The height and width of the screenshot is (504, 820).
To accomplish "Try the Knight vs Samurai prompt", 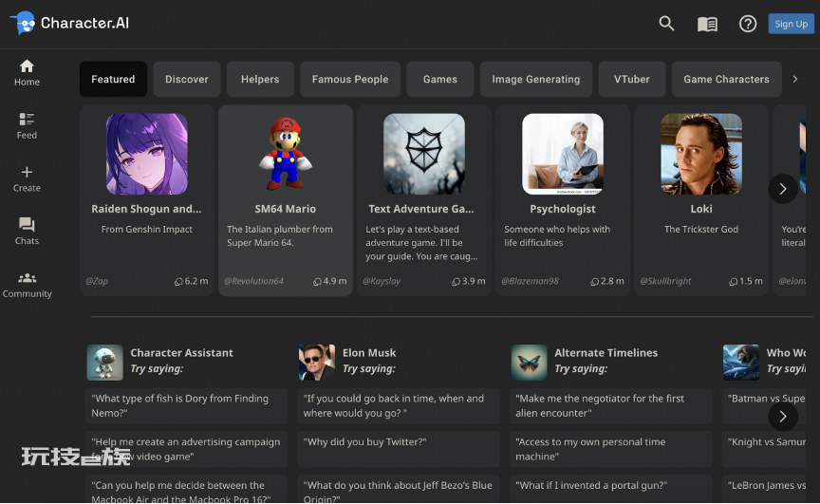I will coord(763,449).
